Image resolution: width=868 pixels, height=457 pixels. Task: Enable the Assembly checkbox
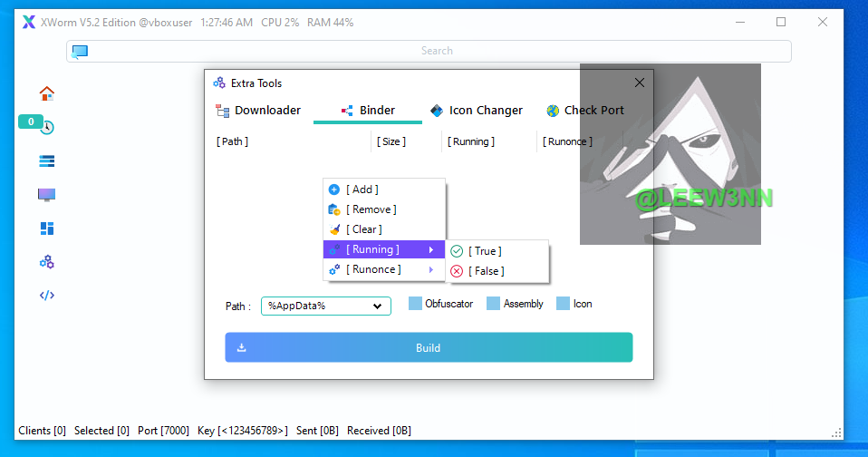click(x=494, y=304)
